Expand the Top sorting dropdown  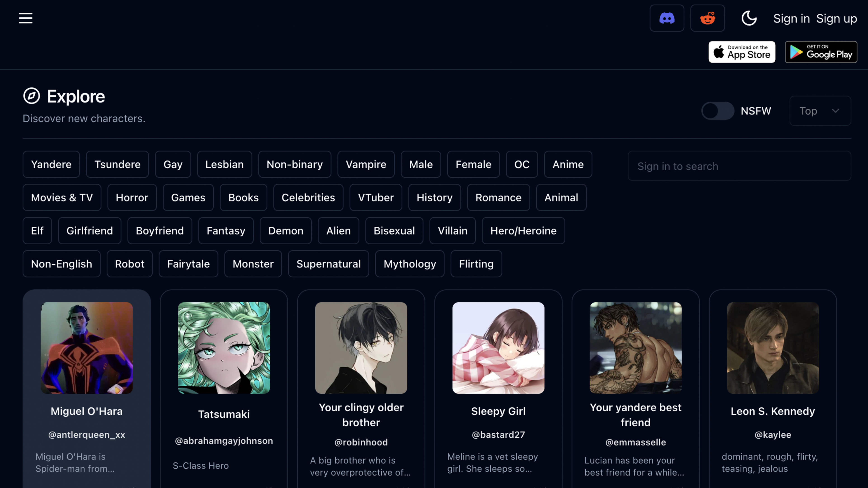point(820,111)
